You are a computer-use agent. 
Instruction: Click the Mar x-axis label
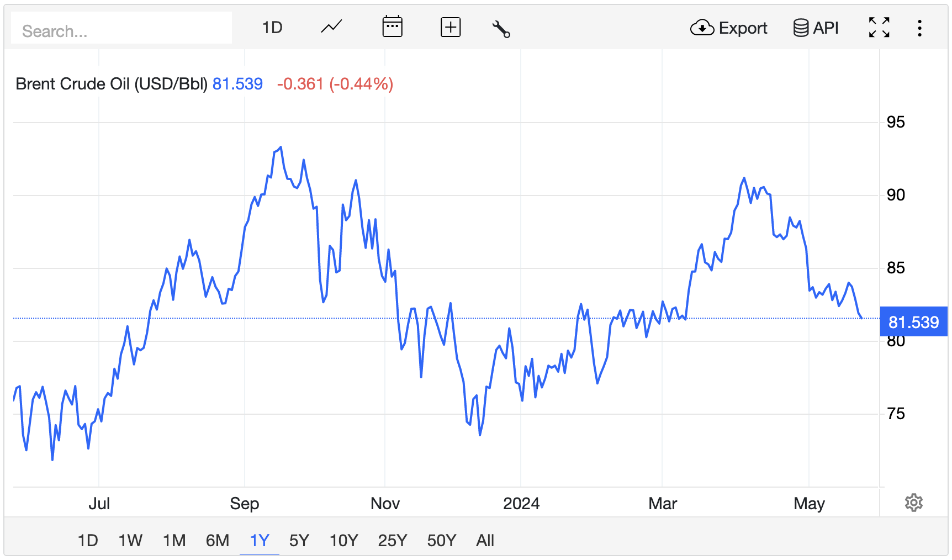pos(663,503)
